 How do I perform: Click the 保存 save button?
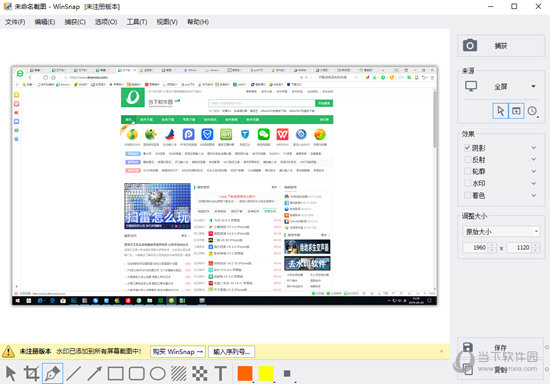[x=501, y=348]
